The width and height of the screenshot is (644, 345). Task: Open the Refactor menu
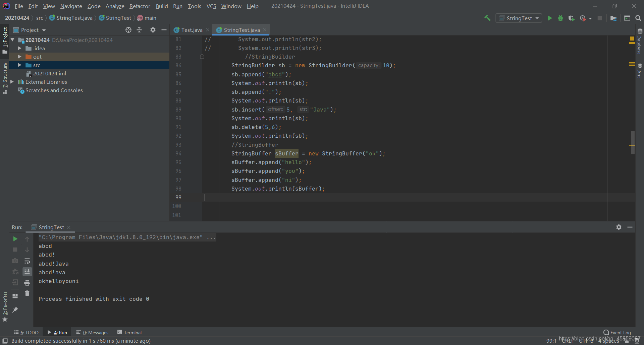coord(140,6)
